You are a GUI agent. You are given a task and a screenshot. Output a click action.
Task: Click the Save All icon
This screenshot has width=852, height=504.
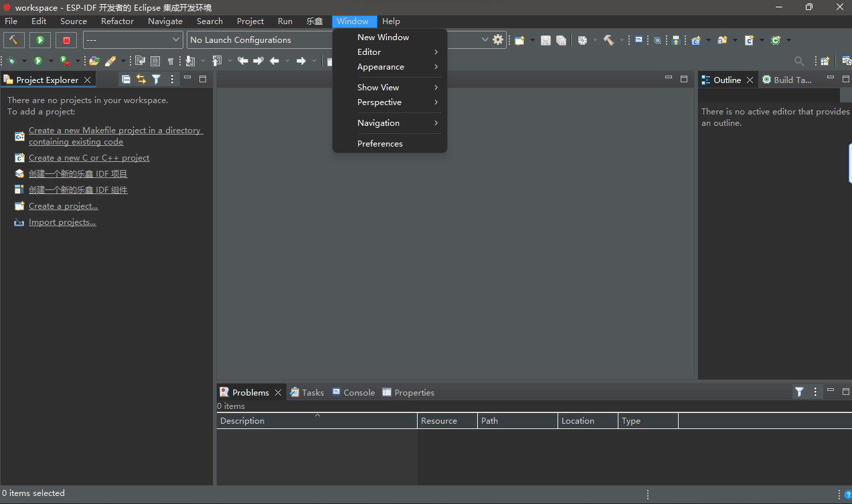(x=562, y=40)
